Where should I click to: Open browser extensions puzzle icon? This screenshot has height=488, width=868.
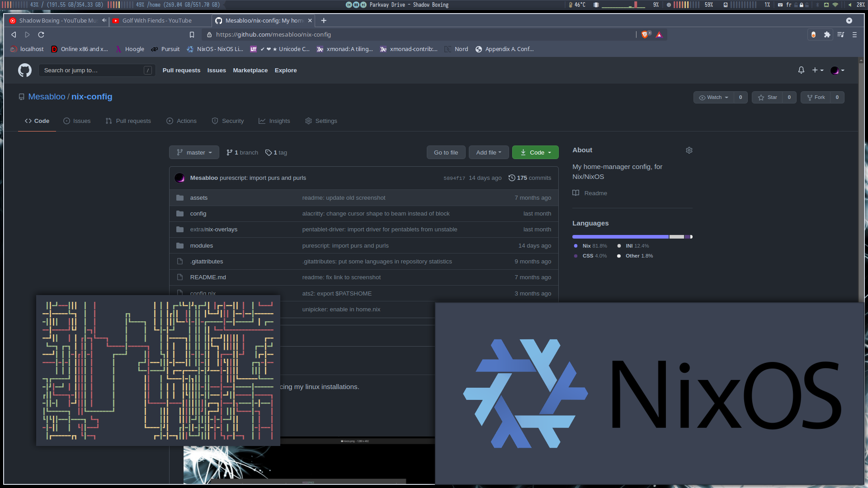(827, 35)
